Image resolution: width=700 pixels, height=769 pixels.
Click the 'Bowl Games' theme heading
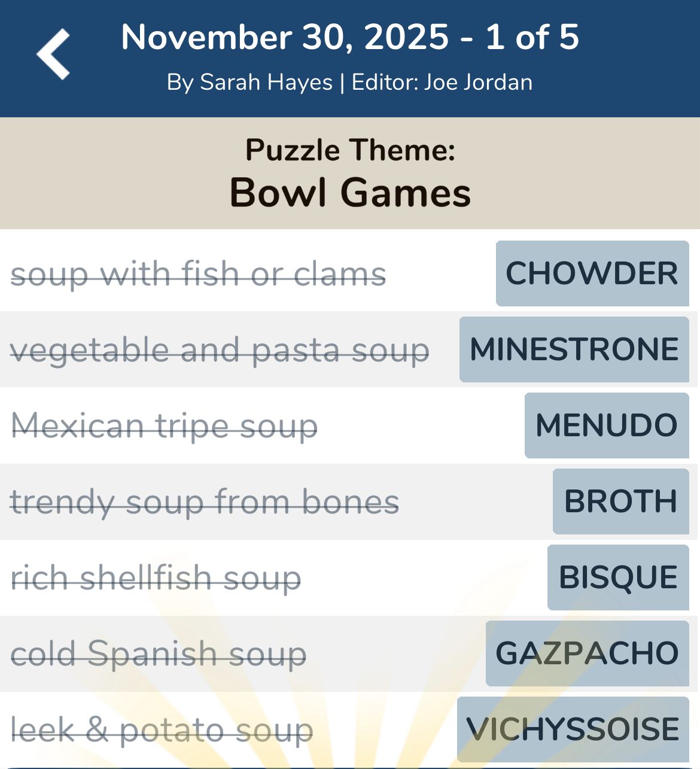pos(350,193)
